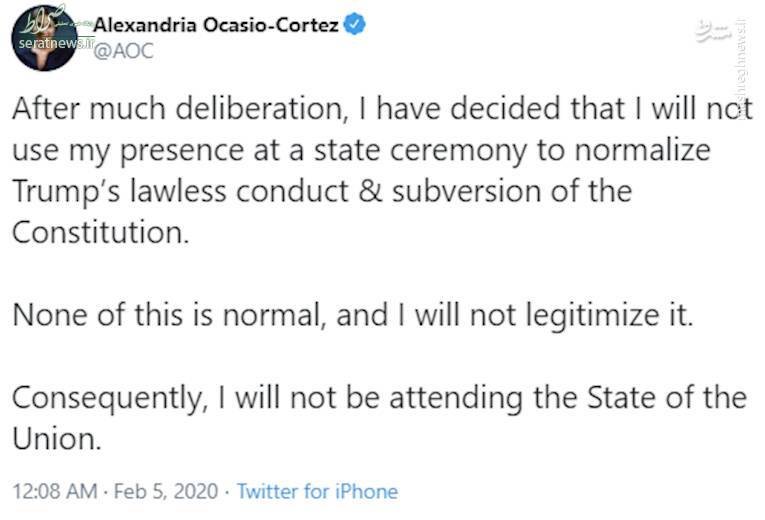765x520 pixels.
Task: Click the Mashregh logo watermark in the top corner
Action: point(713,31)
